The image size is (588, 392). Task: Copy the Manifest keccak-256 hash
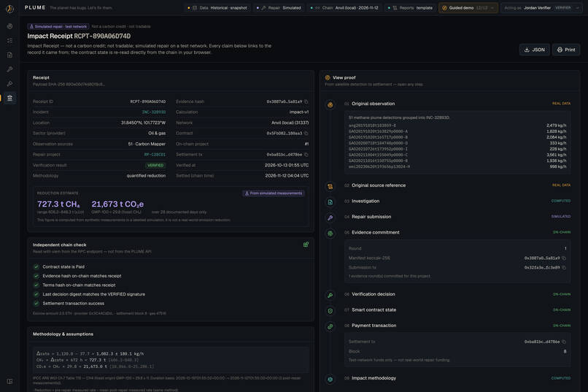(x=564, y=258)
